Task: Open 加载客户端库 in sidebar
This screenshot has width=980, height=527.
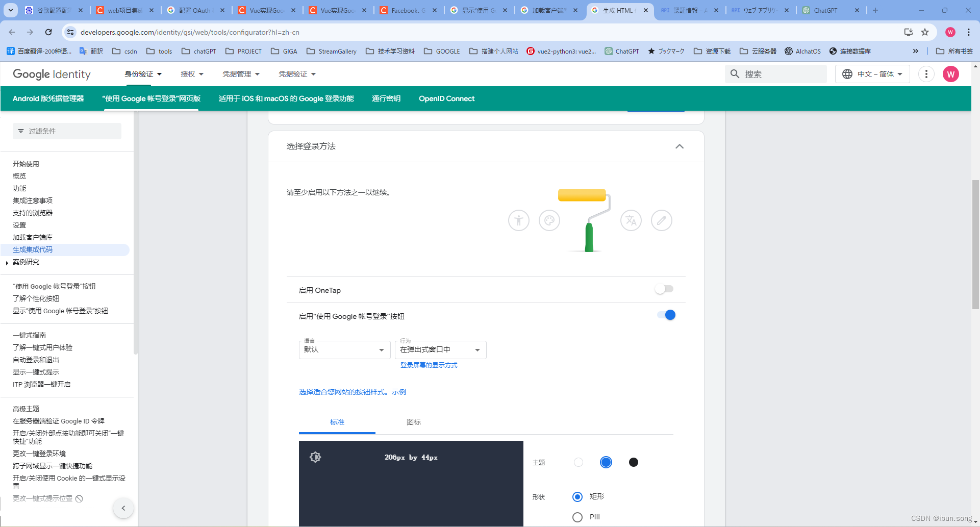Action: pos(33,237)
